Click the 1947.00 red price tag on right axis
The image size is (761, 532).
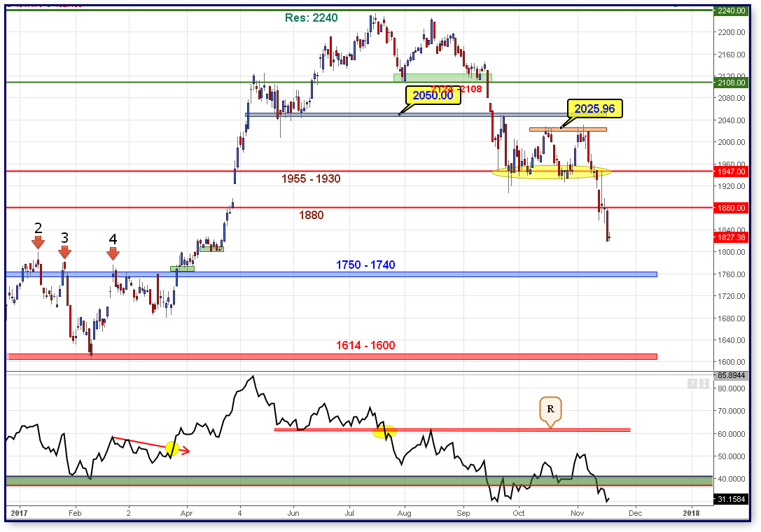731,171
